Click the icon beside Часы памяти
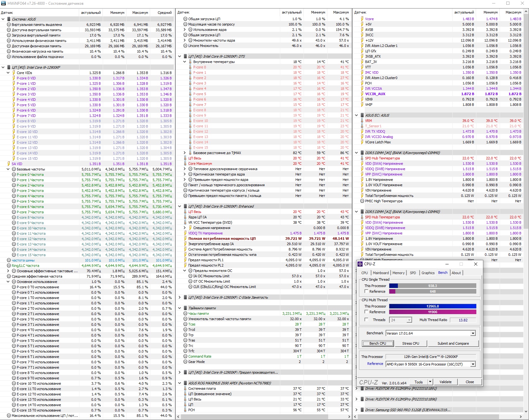This screenshot has width=529, height=420. [185, 314]
